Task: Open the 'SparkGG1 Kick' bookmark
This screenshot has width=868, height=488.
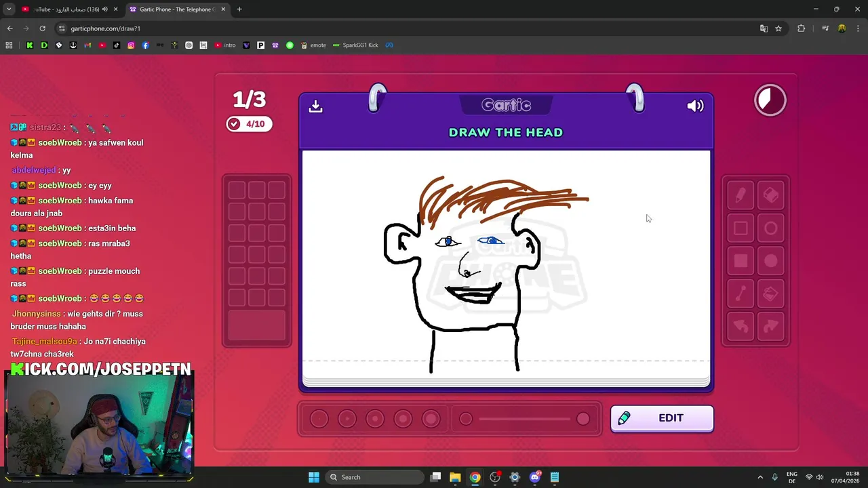Action: tap(355, 45)
